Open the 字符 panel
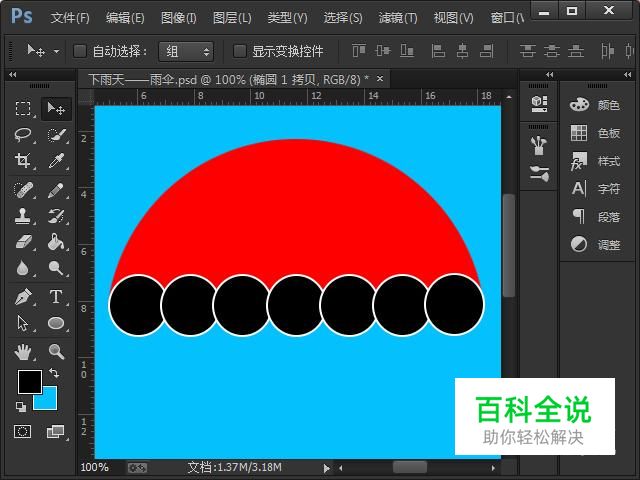This screenshot has width=640, height=480. pos(595,189)
